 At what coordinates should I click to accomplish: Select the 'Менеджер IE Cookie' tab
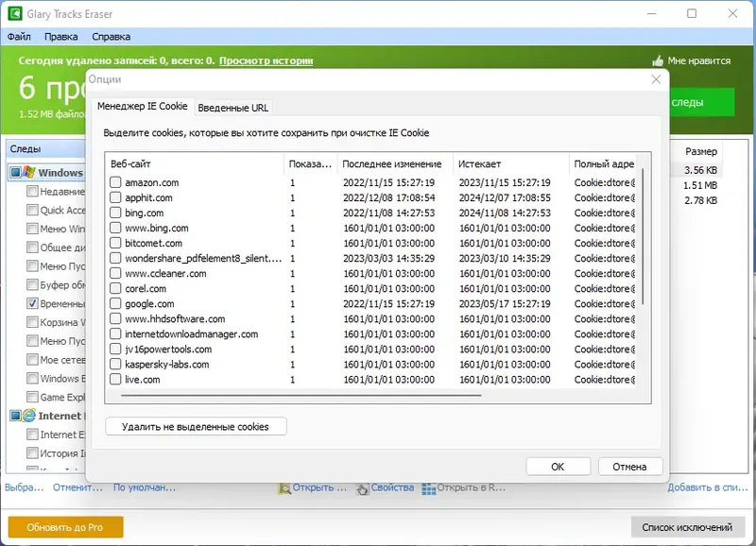point(143,106)
